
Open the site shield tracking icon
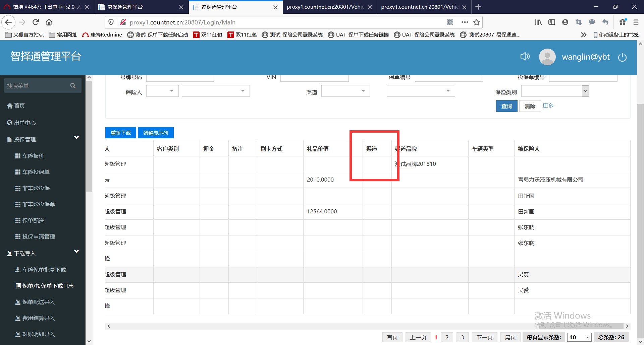click(111, 22)
